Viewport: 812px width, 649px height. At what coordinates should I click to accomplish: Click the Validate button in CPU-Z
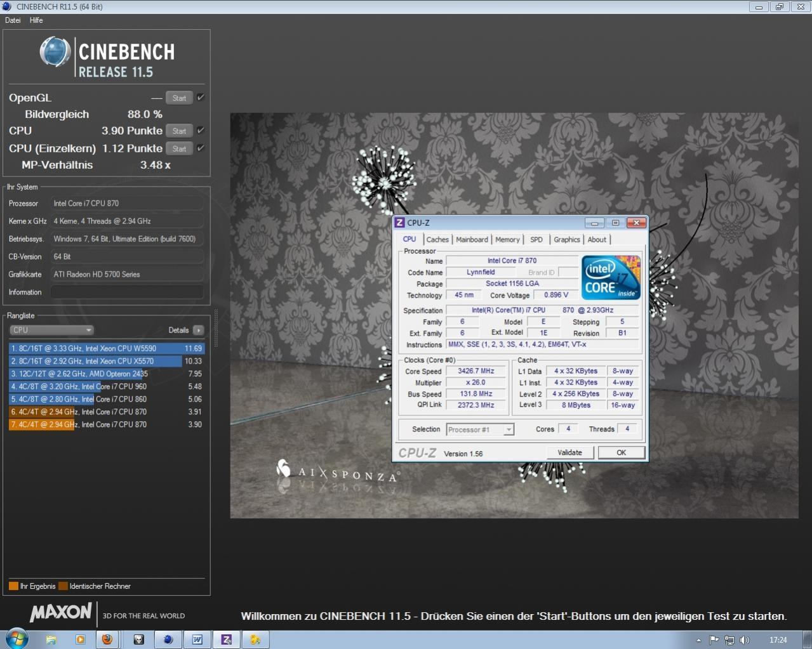click(569, 452)
